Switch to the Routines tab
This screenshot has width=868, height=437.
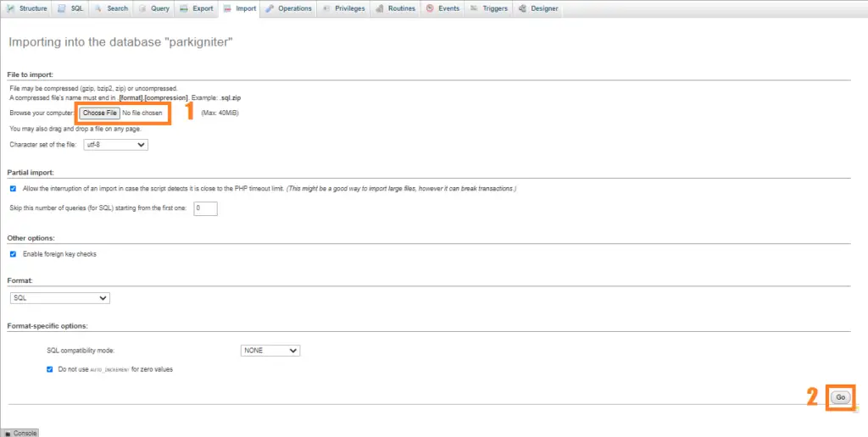coord(396,8)
